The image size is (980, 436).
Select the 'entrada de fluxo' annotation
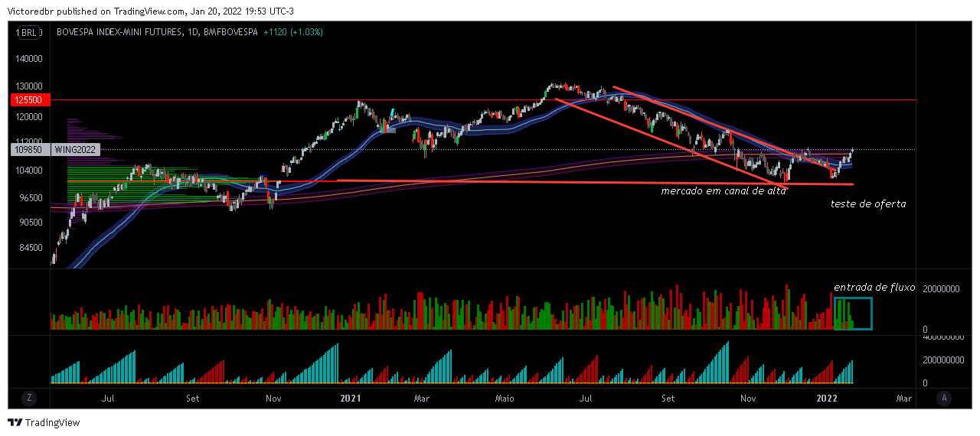coord(874,288)
